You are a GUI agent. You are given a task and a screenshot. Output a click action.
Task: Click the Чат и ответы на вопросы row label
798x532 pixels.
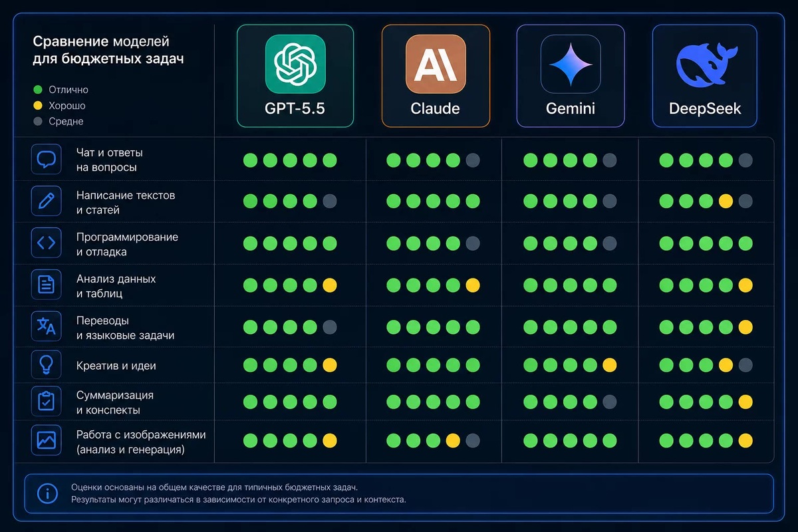(109, 160)
